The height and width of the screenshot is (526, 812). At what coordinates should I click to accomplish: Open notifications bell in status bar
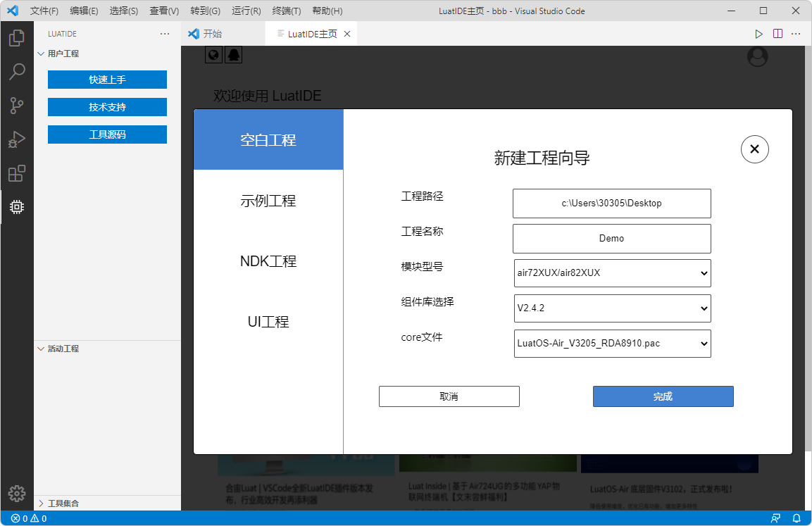(797, 518)
